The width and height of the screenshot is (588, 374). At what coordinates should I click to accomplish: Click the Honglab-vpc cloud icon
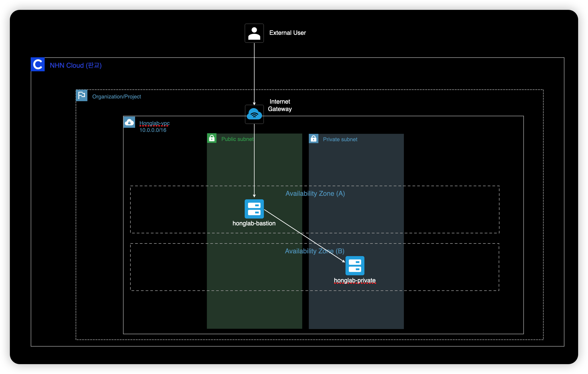[129, 122]
